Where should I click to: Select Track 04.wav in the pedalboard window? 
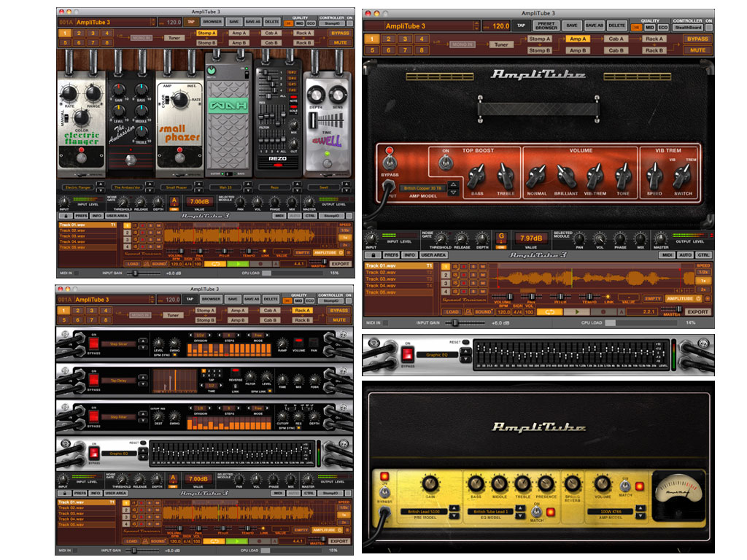[x=71, y=241]
